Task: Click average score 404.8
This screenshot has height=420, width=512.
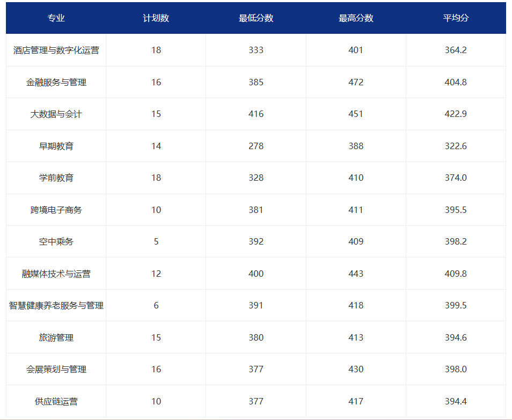Action: pos(456,82)
